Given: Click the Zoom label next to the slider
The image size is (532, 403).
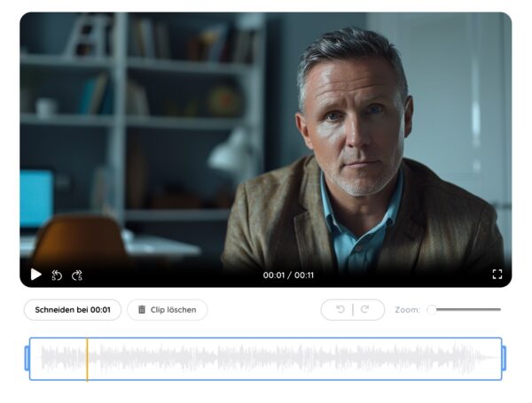Looking at the screenshot, I should 407,310.
